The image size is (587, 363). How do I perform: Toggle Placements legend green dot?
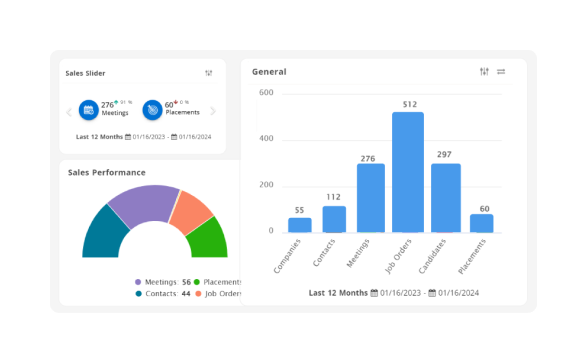197,282
